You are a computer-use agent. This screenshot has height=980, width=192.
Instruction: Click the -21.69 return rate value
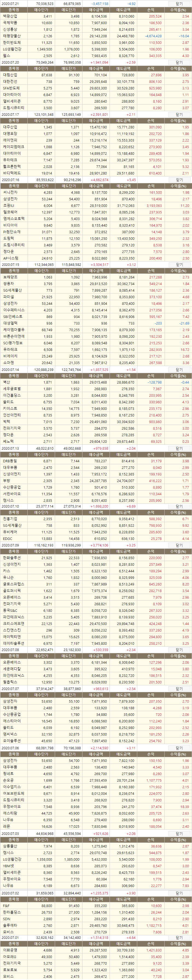click(x=184, y=323)
